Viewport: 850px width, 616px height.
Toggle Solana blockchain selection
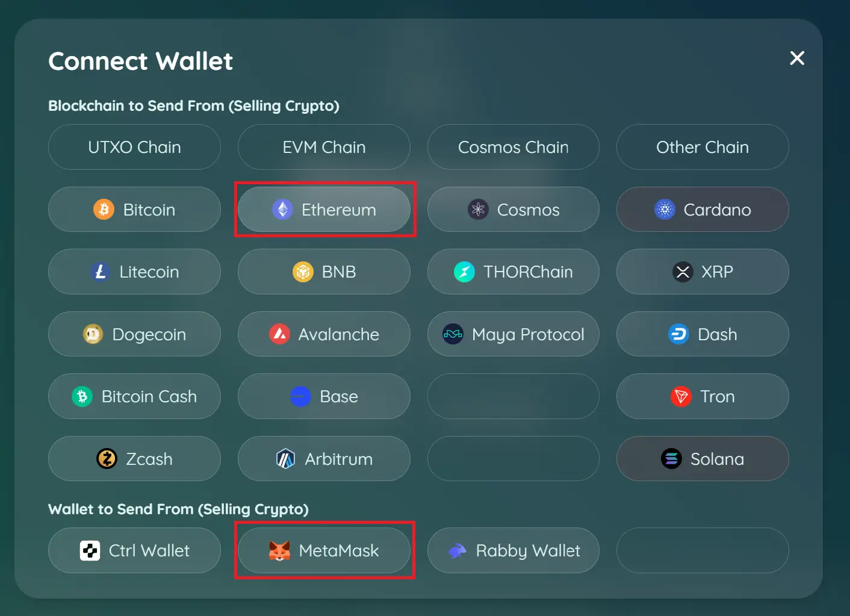coord(703,459)
